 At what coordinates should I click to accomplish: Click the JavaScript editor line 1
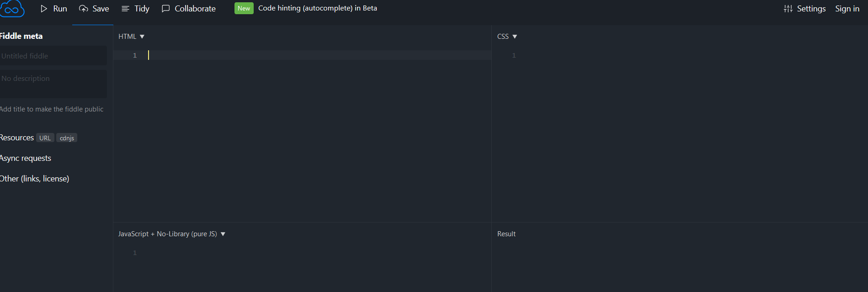pos(303,253)
